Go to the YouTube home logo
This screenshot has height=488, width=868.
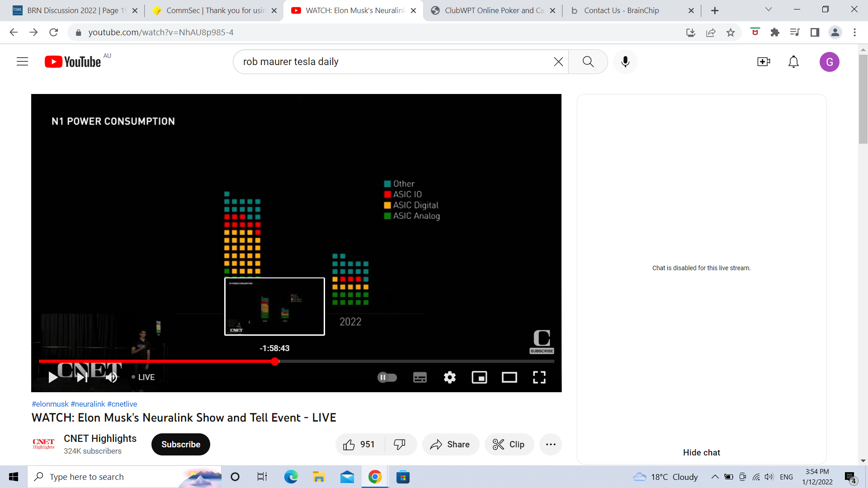pyautogui.click(x=73, y=61)
